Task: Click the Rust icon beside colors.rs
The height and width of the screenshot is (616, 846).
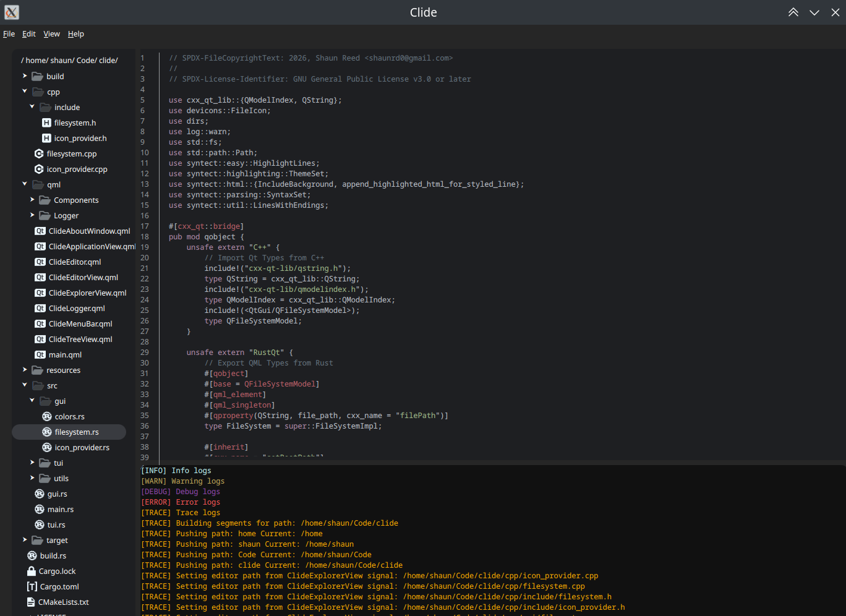Action: click(47, 417)
